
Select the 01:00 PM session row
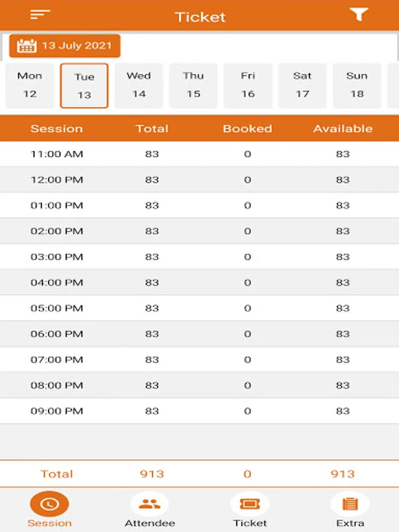(200, 205)
